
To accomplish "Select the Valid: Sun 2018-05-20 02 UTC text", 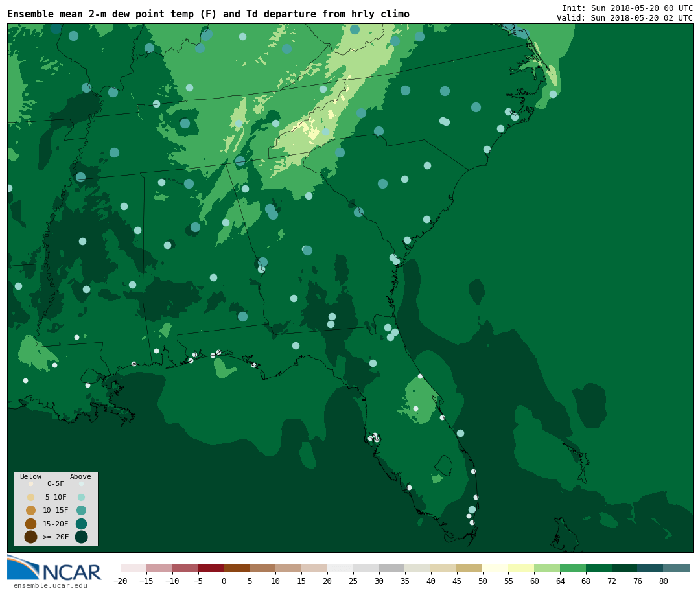I will click(x=625, y=18).
